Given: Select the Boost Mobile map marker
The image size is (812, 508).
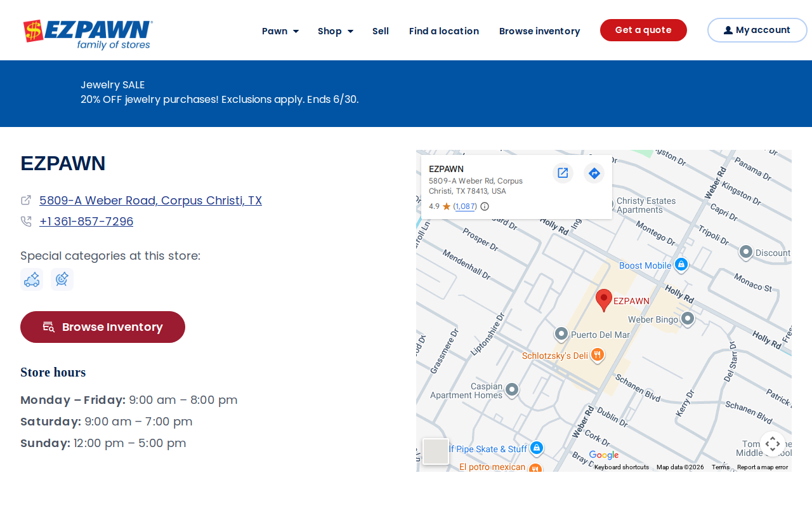Looking at the screenshot, I should pos(681,264).
